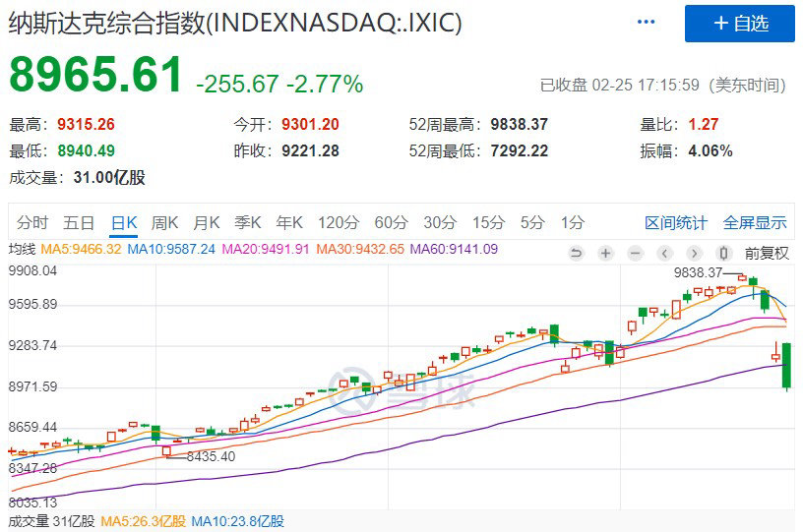Screen dimensions: 803x532
Task: Zoom out chart with minus icon
Action: click(635, 253)
